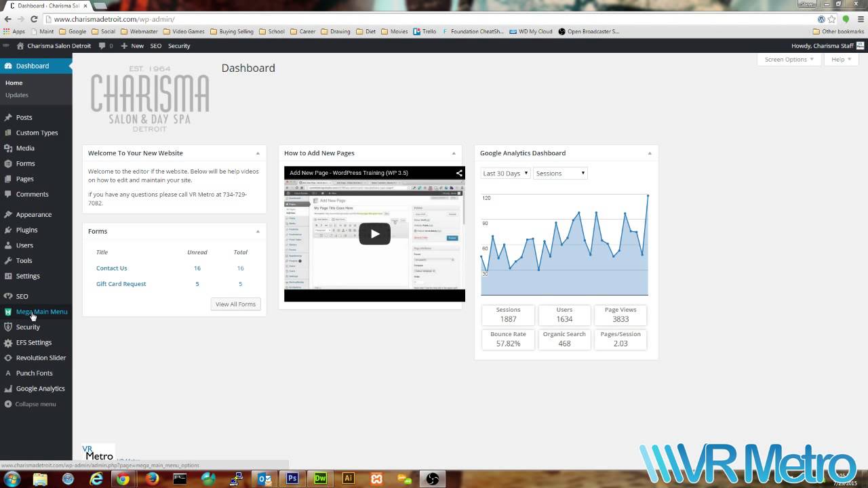Click the Google Analytics sidebar icon
Image resolution: width=868 pixels, height=488 pixels.
[8, 388]
